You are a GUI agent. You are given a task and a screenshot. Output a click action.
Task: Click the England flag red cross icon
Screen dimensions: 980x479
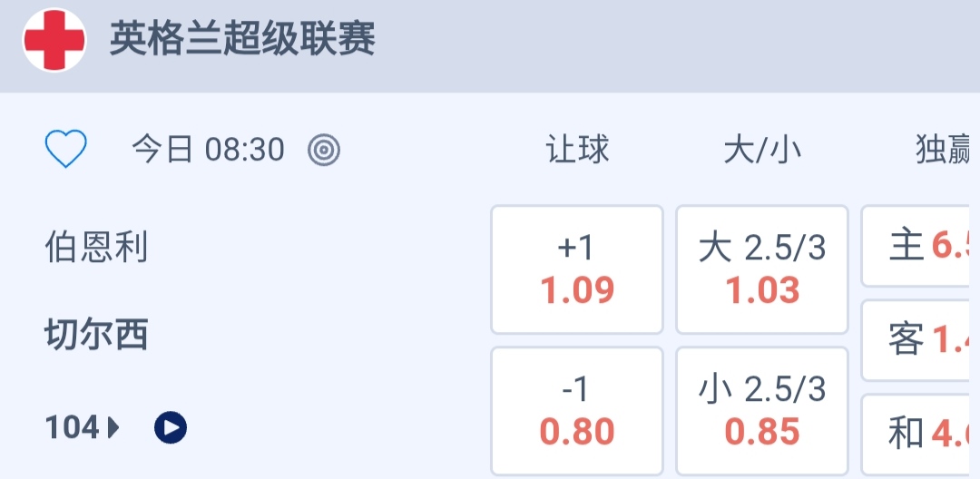[54, 41]
